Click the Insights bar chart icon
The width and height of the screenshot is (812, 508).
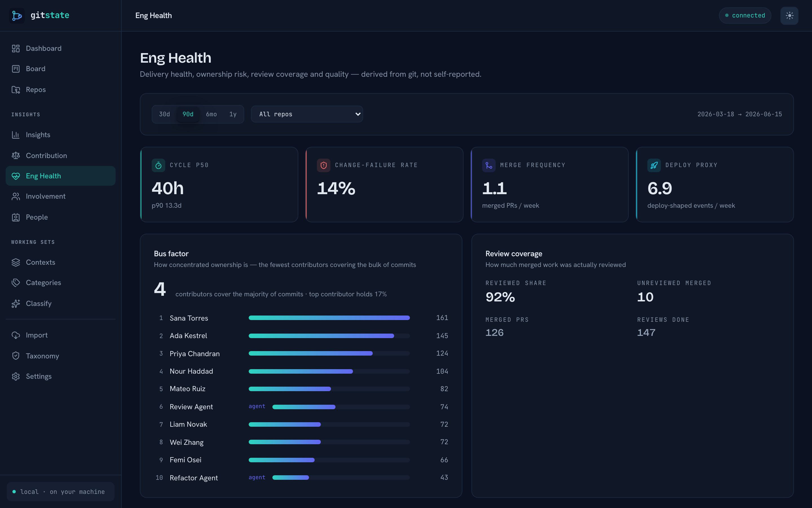[x=16, y=135]
